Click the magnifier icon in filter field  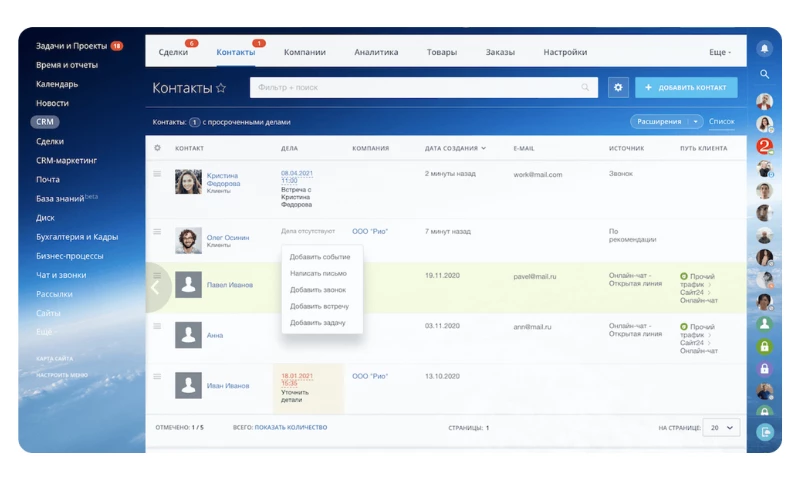point(587,88)
